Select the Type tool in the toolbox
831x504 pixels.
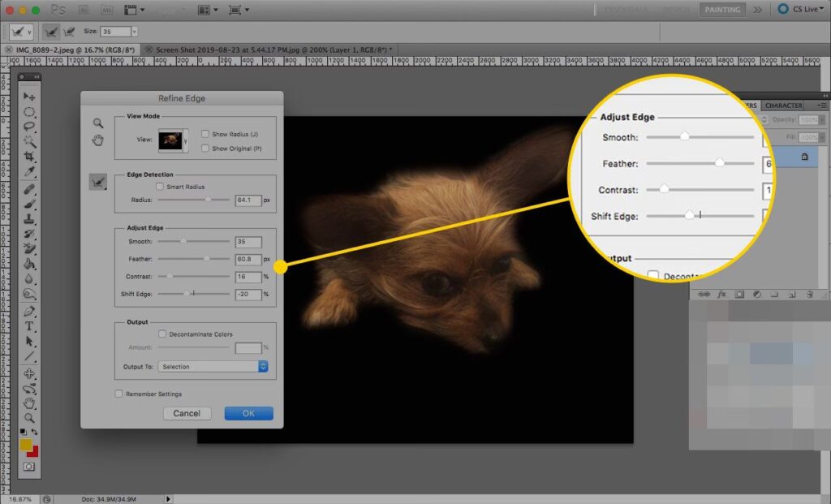click(x=29, y=326)
